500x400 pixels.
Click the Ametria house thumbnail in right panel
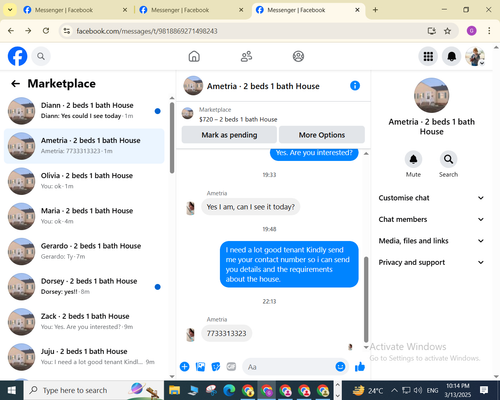(x=431, y=95)
